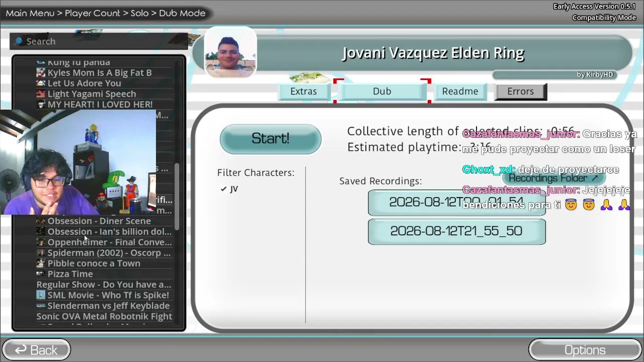Screen dimensions: 644x362
Task: Click the Obsession - Diner Scene thumbnail icon
Action: pyautogui.click(x=41, y=221)
